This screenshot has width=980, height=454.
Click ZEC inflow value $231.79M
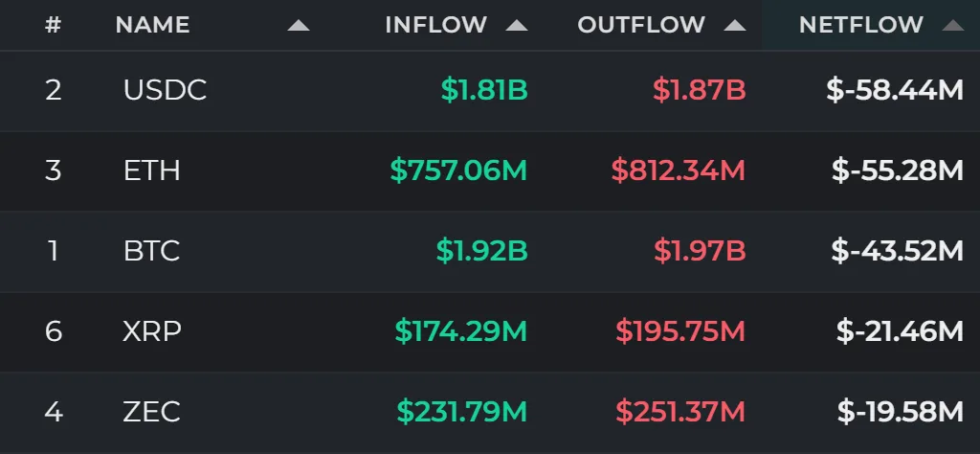(462, 412)
